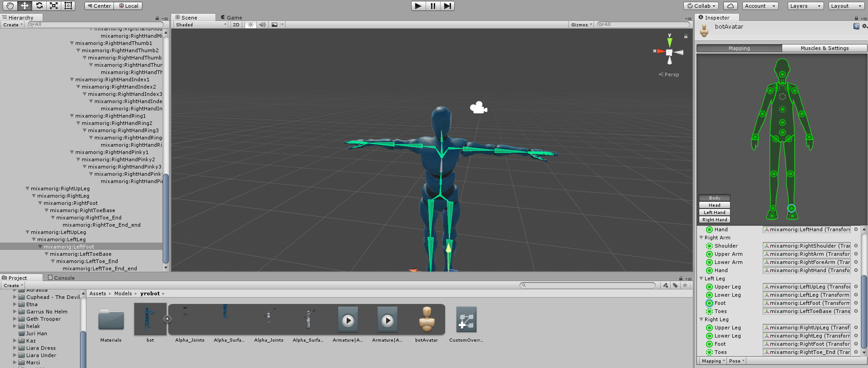Select the Move tool in toolbar

(25, 6)
